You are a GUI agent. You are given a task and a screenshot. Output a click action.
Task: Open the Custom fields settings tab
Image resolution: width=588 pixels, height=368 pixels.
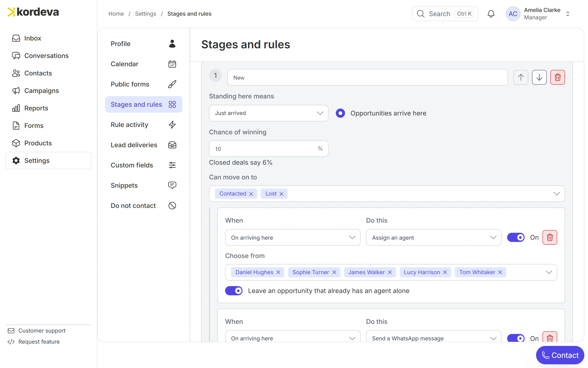[x=144, y=165]
